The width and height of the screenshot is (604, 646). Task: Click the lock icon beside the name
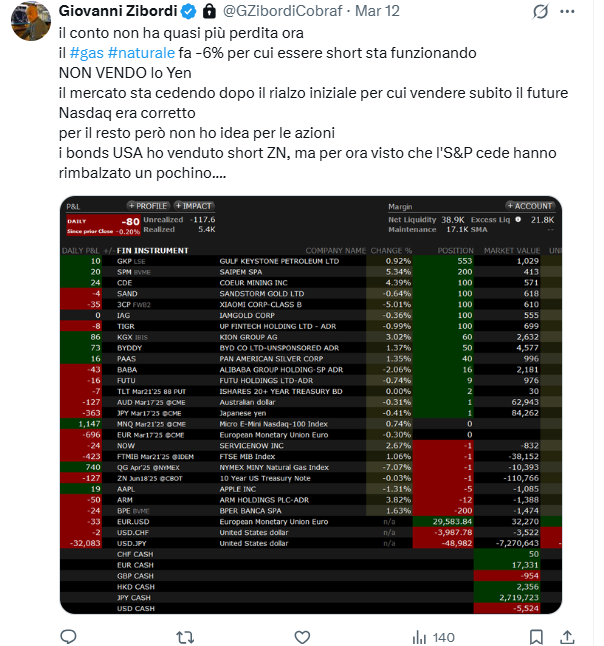208,11
